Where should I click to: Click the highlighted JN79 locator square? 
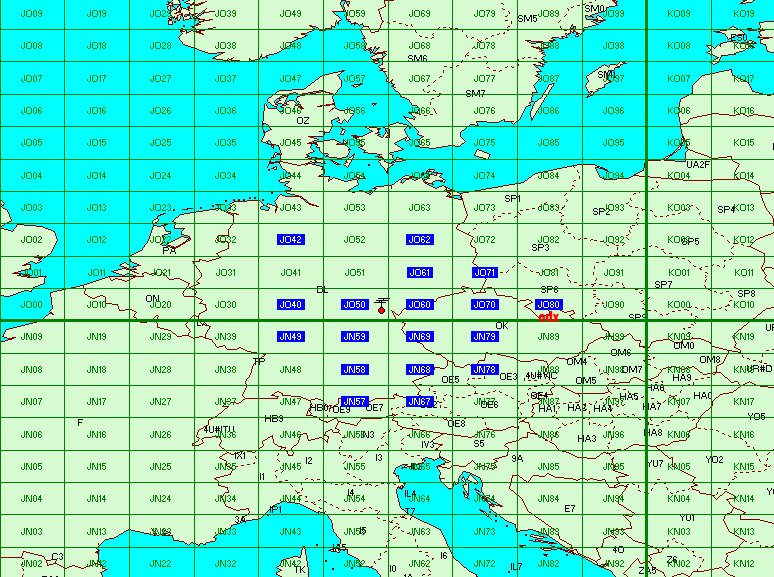[485, 337]
